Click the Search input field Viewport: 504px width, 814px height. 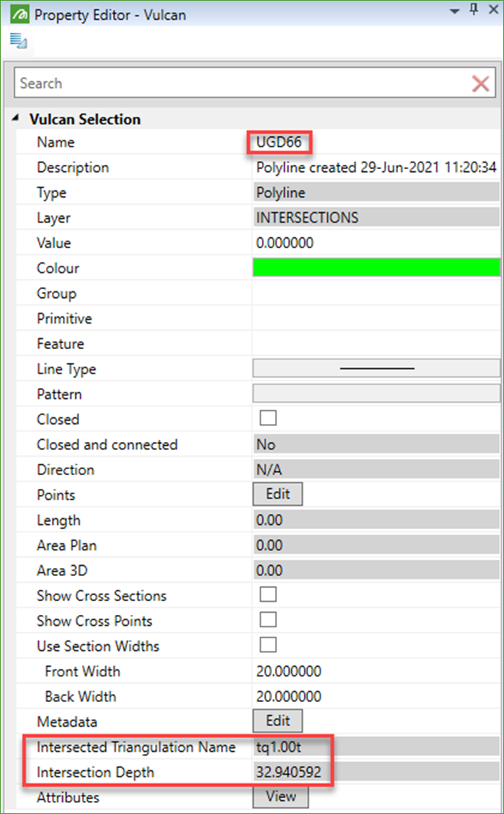coord(241,83)
